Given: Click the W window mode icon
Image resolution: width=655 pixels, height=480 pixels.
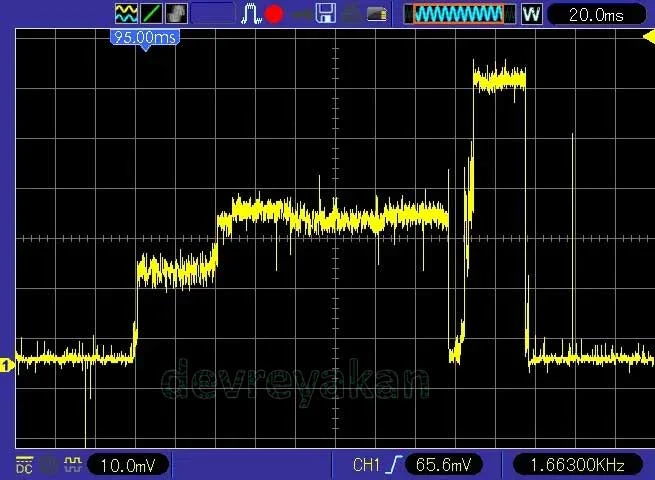Looking at the screenshot, I should point(532,14).
